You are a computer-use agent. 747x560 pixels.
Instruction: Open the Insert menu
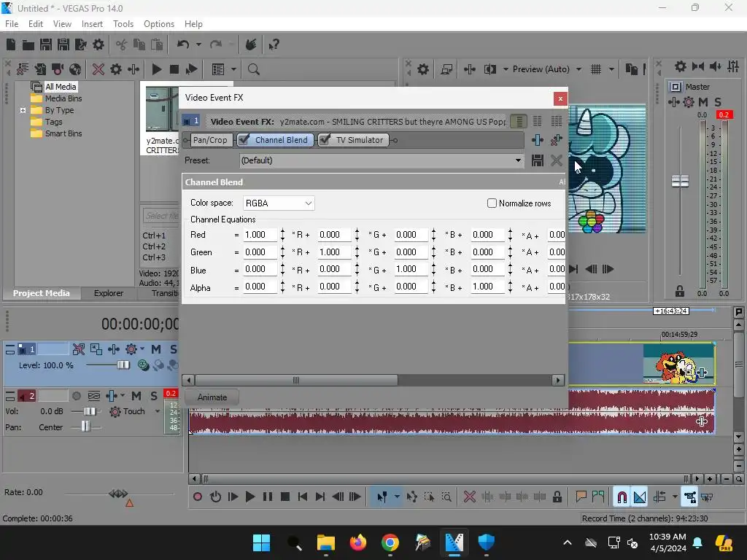coord(92,24)
